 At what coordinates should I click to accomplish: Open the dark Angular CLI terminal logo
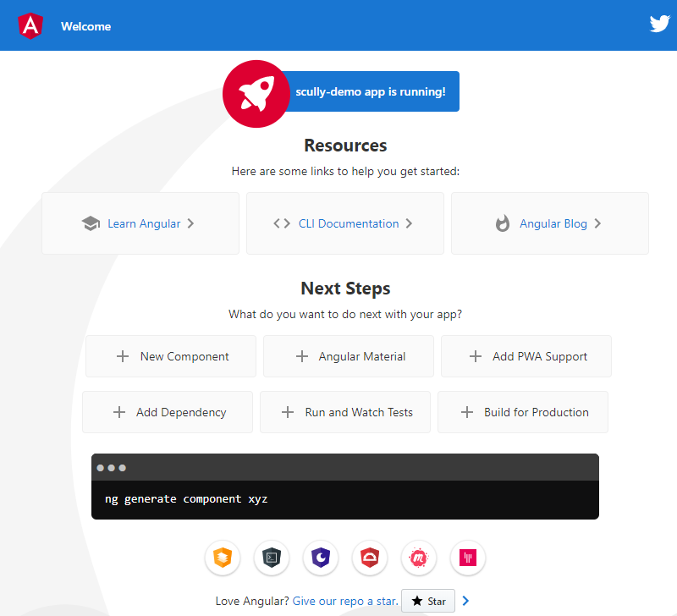272,558
